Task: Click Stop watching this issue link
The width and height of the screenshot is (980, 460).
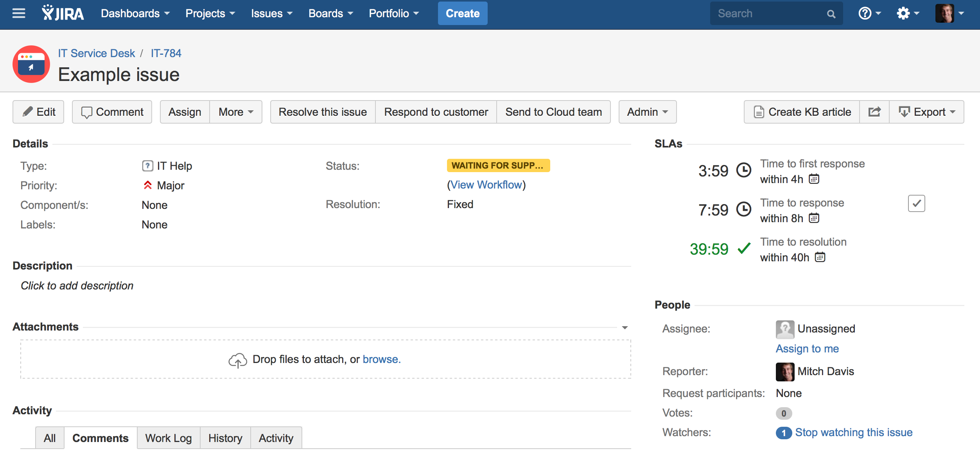Action: coord(854,433)
